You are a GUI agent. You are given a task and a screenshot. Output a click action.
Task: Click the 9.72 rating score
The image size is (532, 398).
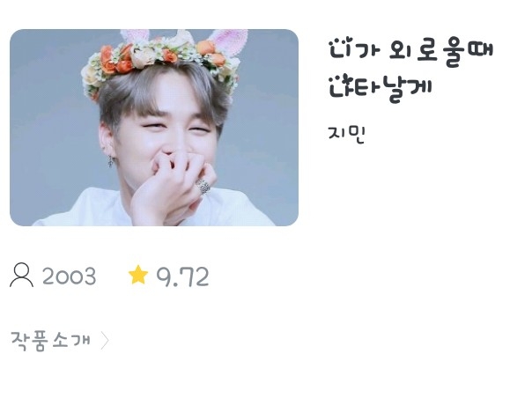(182, 276)
